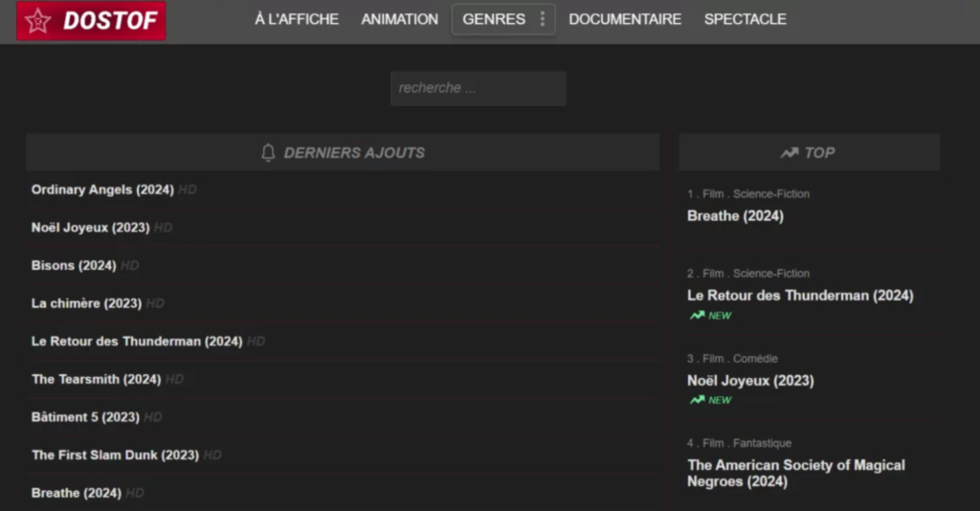Open the Documentaire category
Screen dimensions: 980x511
625,19
